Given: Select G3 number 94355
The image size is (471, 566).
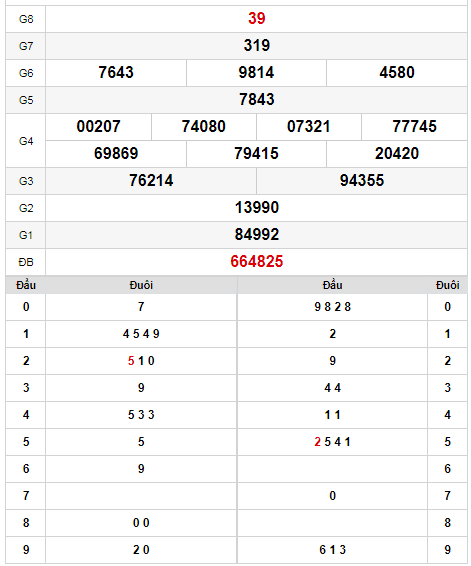Looking at the screenshot, I should [362, 180].
